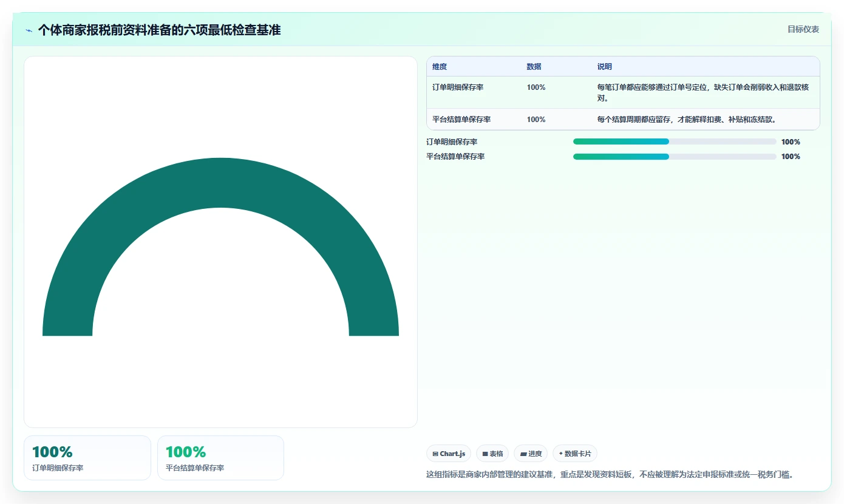Click the footnote 这组指标是商家内部管理的建议基准
The width and height of the screenshot is (844, 504).
tap(610, 474)
